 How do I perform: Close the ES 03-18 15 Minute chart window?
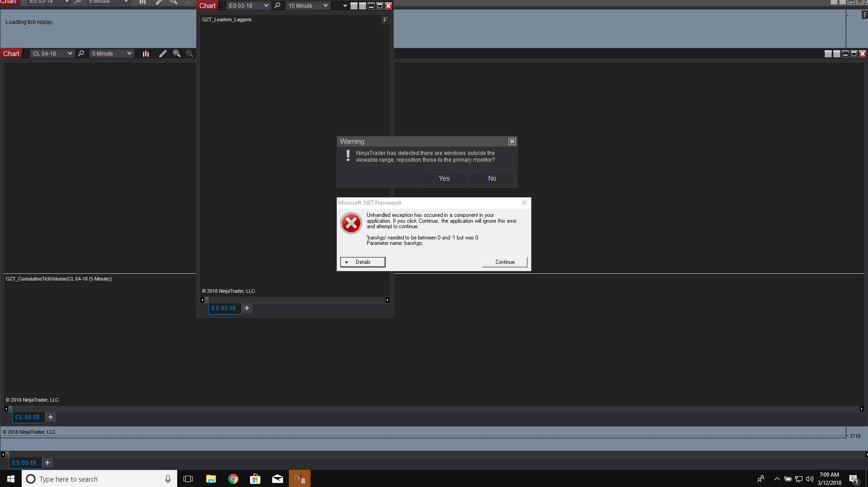pos(388,6)
